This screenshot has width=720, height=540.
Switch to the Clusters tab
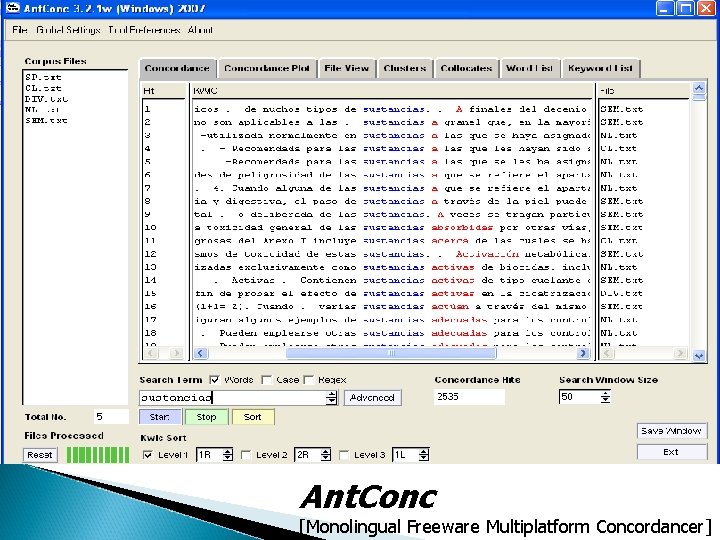[x=405, y=68]
